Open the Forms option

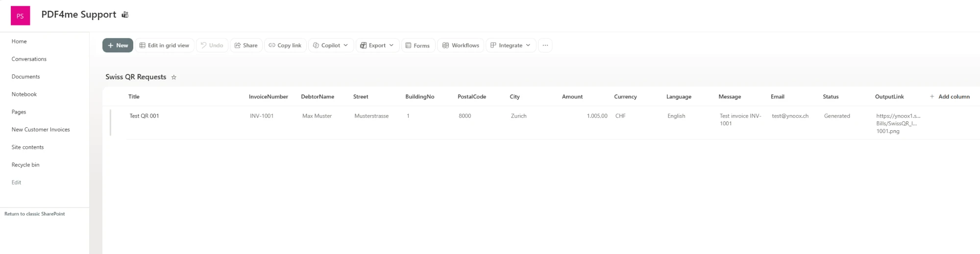tap(418, 46)
